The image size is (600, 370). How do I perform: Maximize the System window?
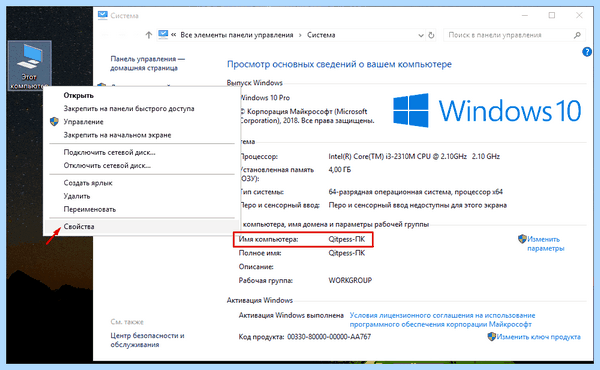[x=552, y=15]
